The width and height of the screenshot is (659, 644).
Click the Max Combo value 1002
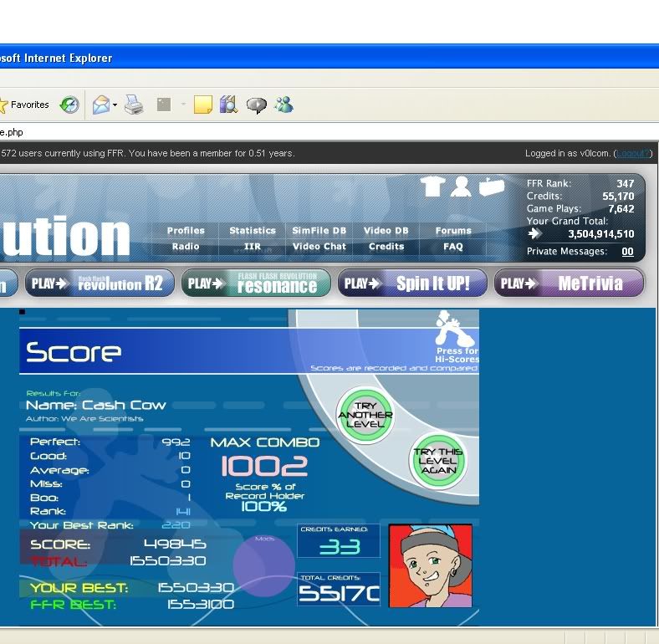coord(264,466)
